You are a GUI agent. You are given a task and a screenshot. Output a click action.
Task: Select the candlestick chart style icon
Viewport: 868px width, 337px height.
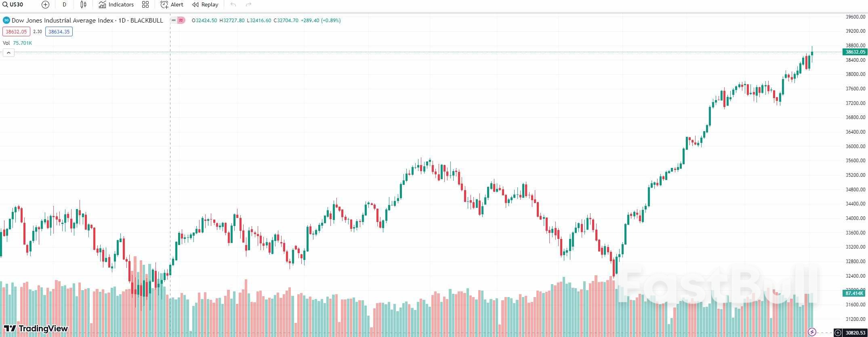pyautogui.click(x=83, y=4)
